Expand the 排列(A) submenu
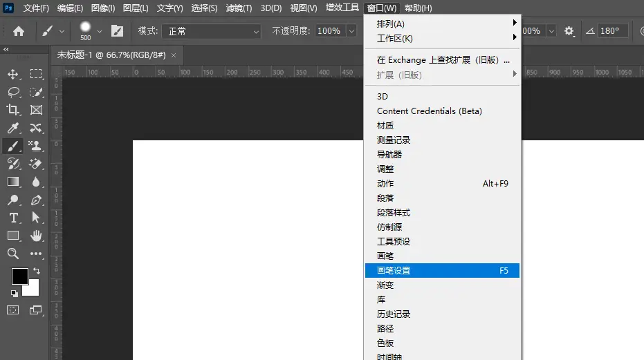 pos(442,23)
